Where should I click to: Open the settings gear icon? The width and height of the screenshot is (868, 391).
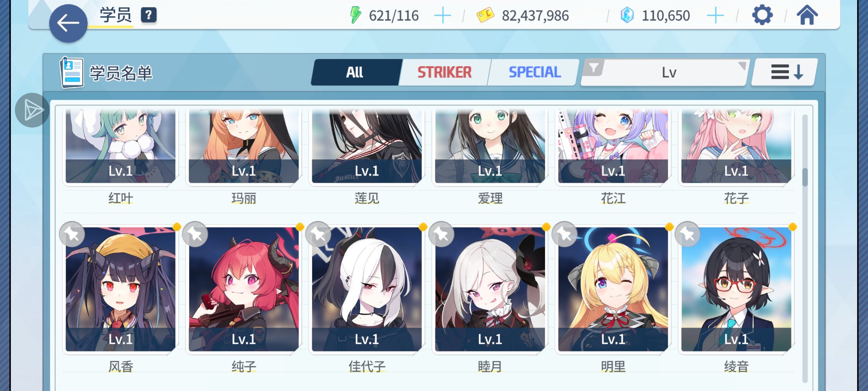point(762,15)
